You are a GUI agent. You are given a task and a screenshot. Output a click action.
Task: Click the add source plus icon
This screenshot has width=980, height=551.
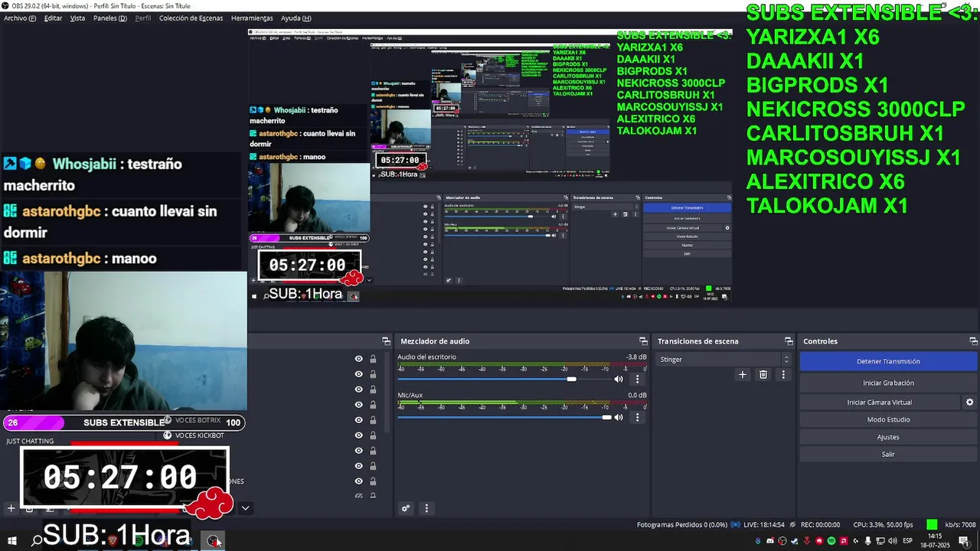(11, 507)
